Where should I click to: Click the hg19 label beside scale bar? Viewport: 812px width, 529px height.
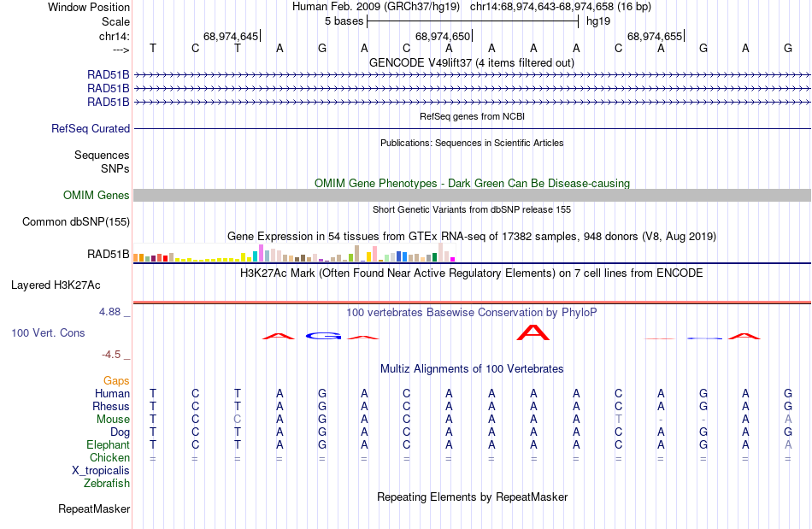[x=598, y=21]
